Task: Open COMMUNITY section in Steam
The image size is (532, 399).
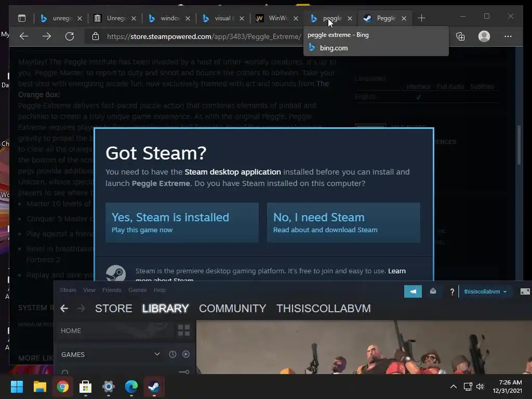Action: [232, 309]
